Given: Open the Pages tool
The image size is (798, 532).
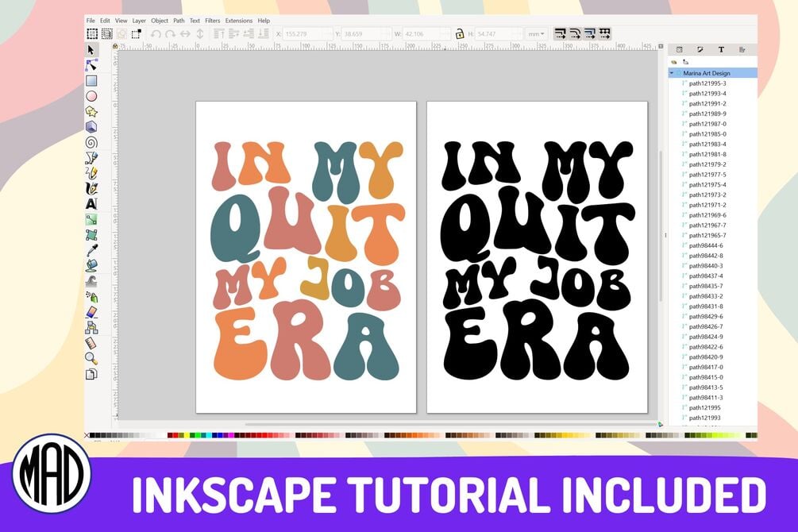Looking at the screenshot, I should pos(91,374).
